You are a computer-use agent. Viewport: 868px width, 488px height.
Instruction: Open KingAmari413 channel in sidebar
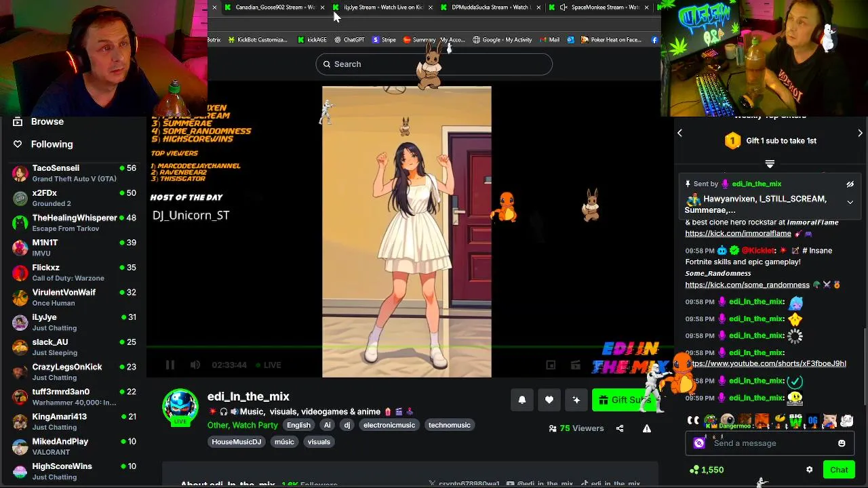[x=75, y=422]
